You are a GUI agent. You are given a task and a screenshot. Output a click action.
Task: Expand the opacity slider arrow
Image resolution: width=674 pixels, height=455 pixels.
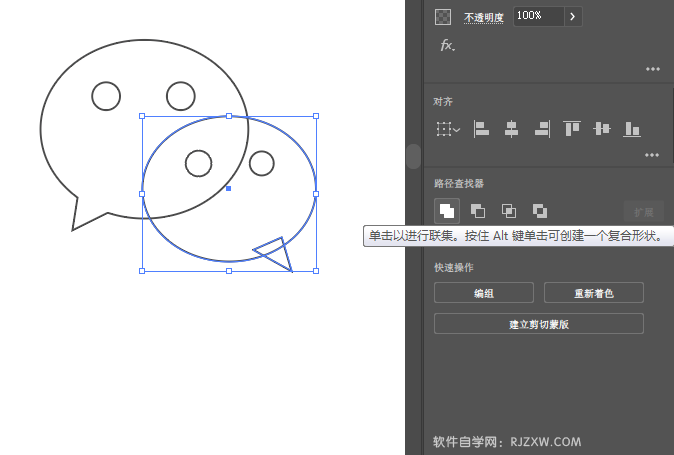tap(573, 16)
